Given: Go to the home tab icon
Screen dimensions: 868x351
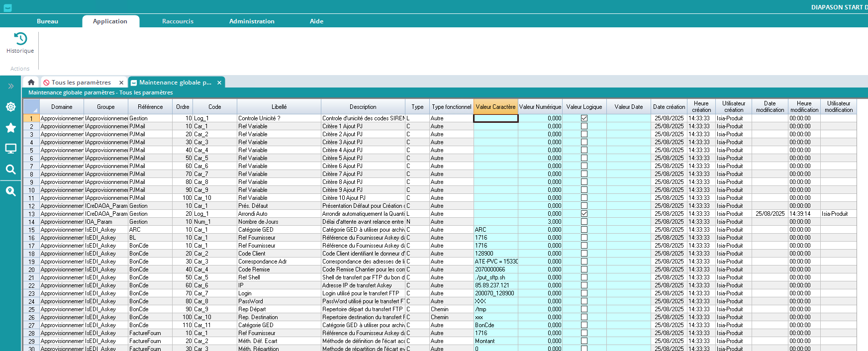Looking at the screenshot, I should pos(31,83).
